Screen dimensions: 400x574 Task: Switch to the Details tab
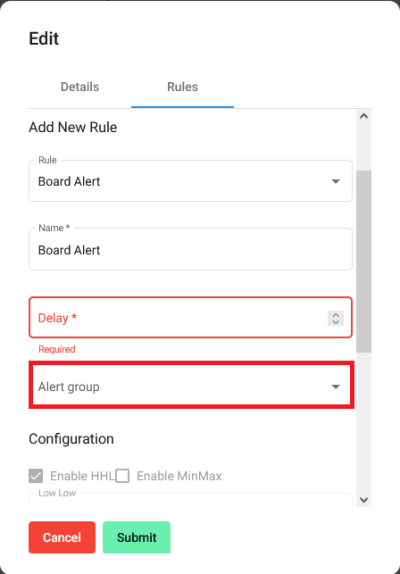[80, 87]
